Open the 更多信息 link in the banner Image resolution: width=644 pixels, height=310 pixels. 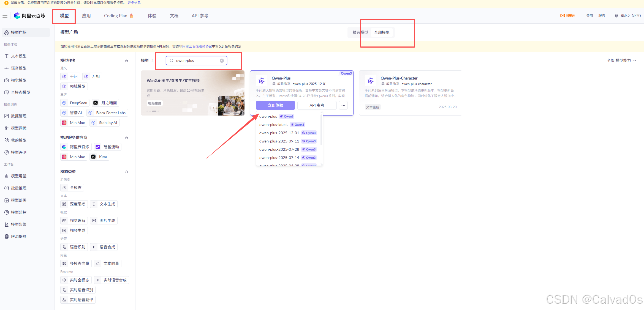click(134, 3)
